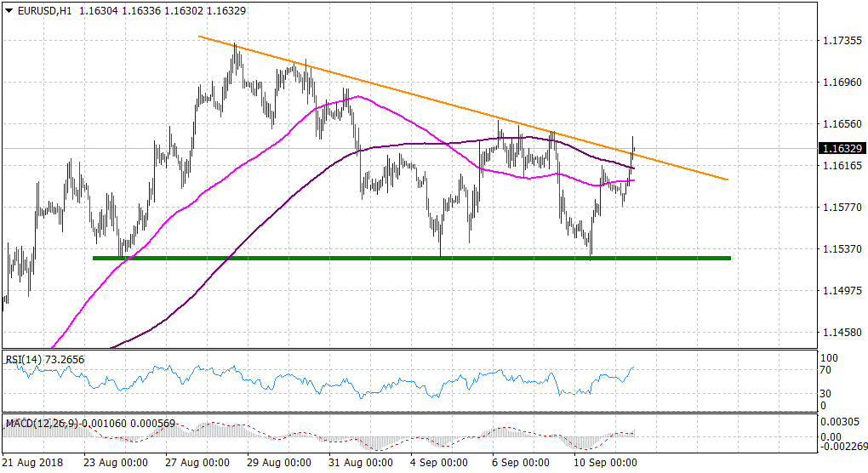Image resolution: width=868 pixels, height=473 pixels.
Task: Click the current price tag 1.16329
Action: 842,148
